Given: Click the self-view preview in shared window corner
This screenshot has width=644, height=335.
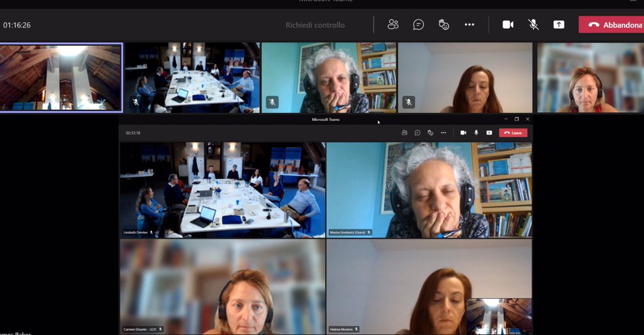Looking at the screenshot, I should coord(499,316).
